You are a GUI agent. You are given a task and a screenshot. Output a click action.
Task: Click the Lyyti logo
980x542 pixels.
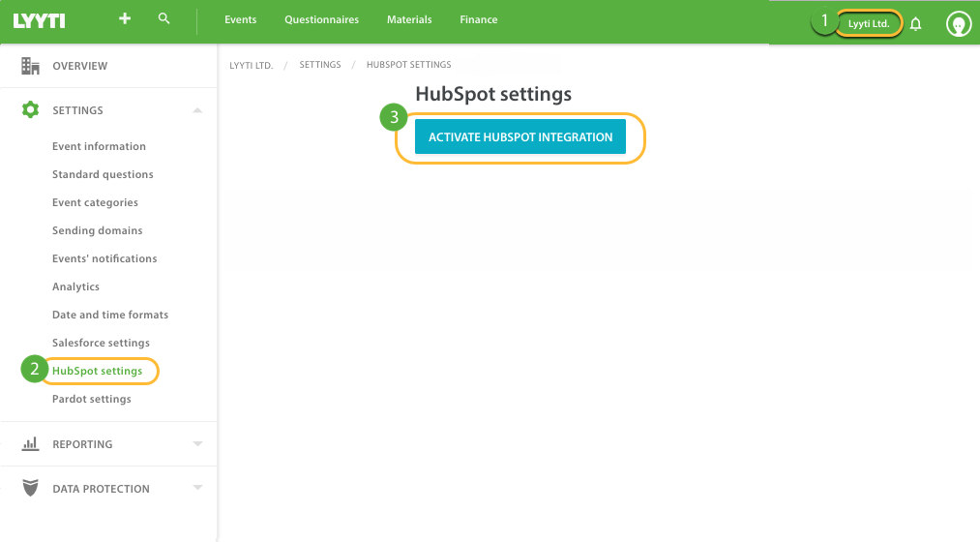(40, 20)
